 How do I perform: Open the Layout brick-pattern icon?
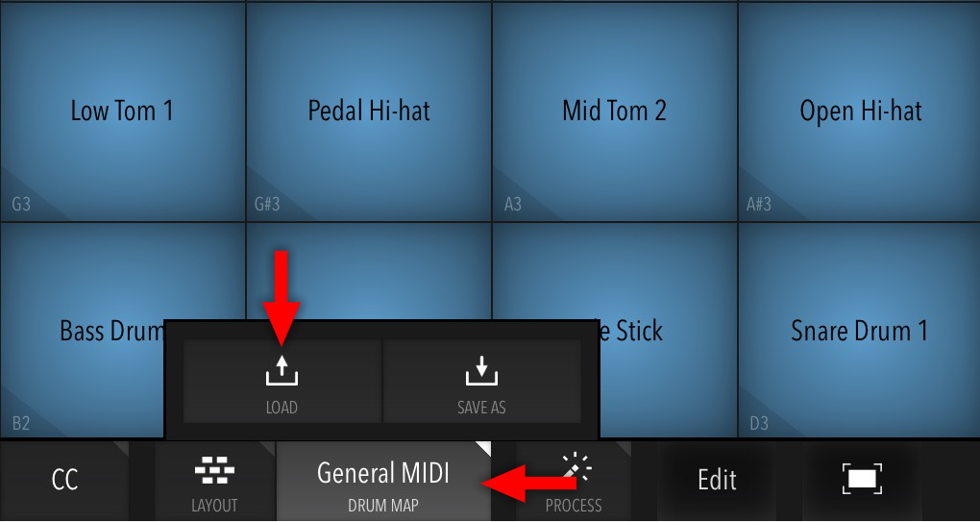point(214,470)
